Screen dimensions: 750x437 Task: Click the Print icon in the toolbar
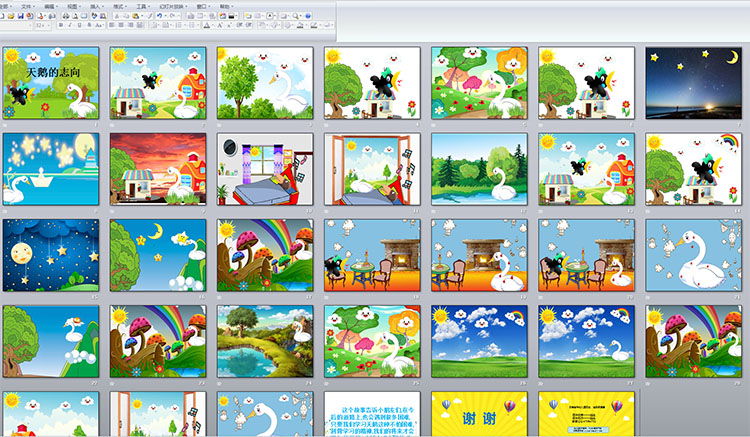(x=66, y=16)
